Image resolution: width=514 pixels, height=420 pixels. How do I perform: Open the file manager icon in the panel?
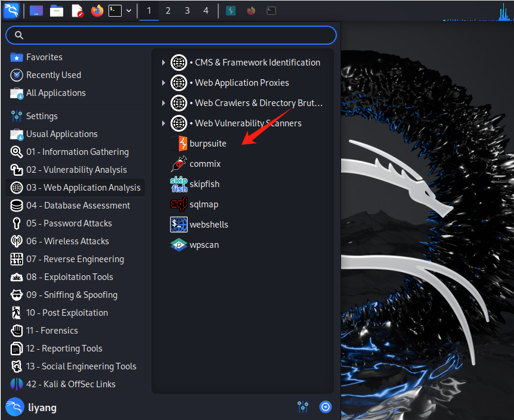[57, 11]
